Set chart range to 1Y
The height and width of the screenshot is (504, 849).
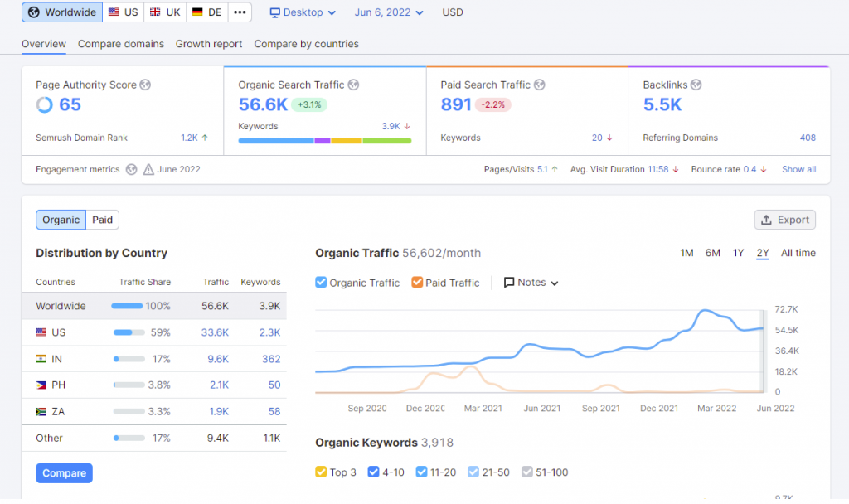(x=738, y=253)
